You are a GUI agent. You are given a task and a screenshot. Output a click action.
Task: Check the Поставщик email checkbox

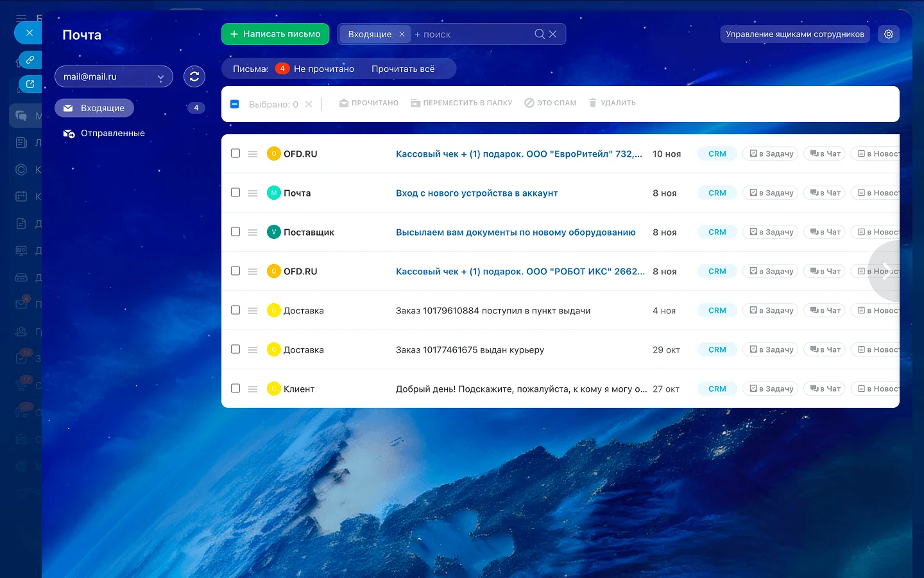pos(235,232)
